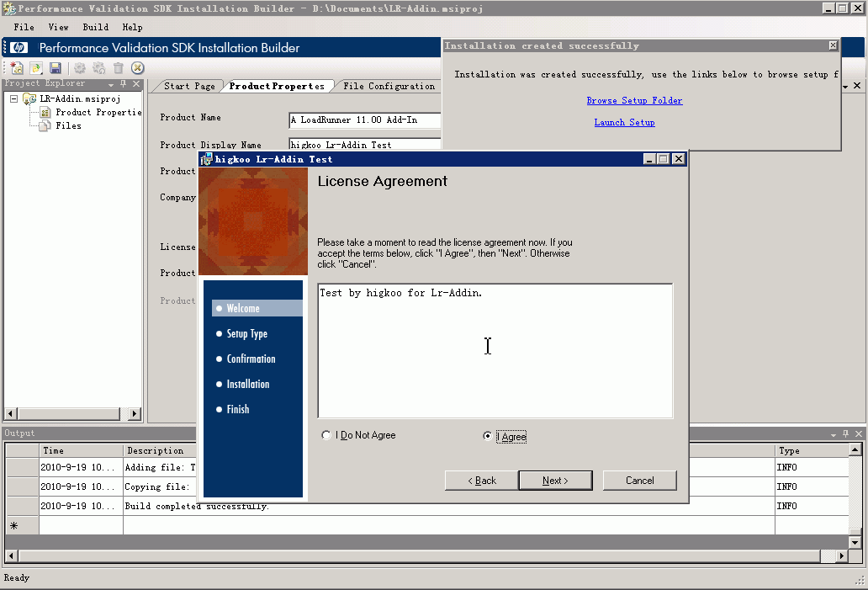The height and width of the screenshot is (590, 868).
Task: Open Project Explorer panel dropdown arrow
Action: 111,84
